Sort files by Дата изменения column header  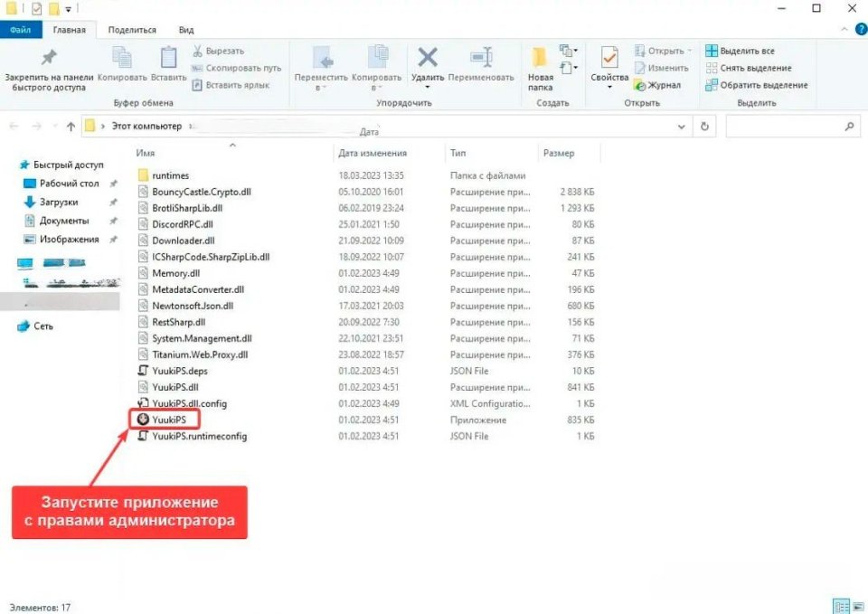373,153
